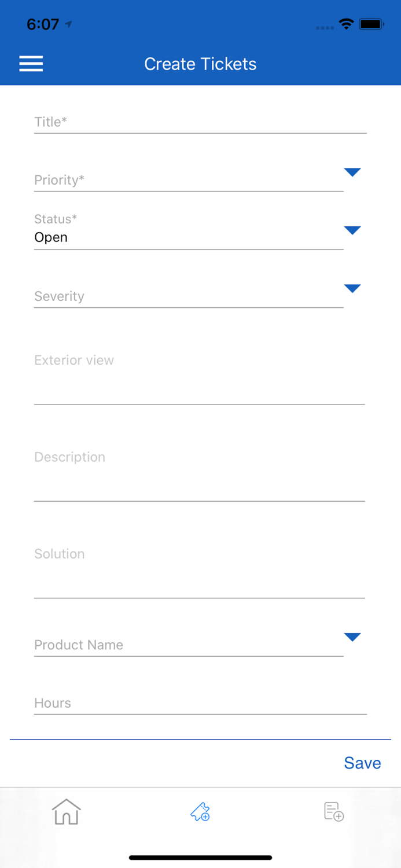The height and width of the screenshot is (868, 401).
Task: Tap the home indicator bar at bottom
Action: [200, 857]
